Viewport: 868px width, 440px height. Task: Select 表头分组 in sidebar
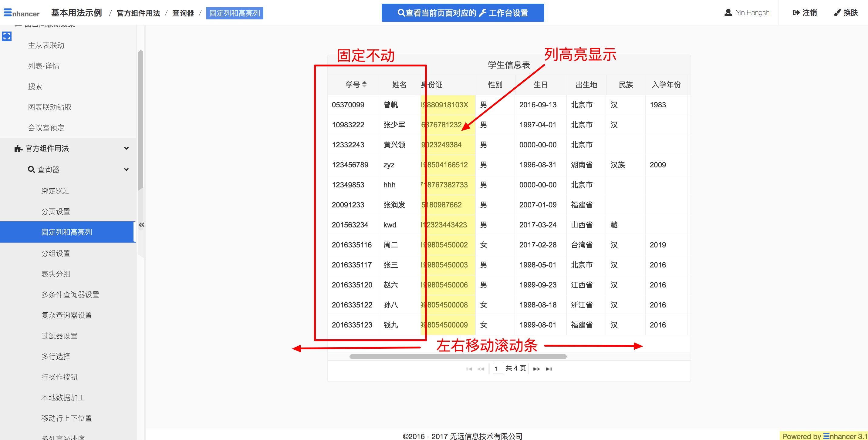coord(56,274)
